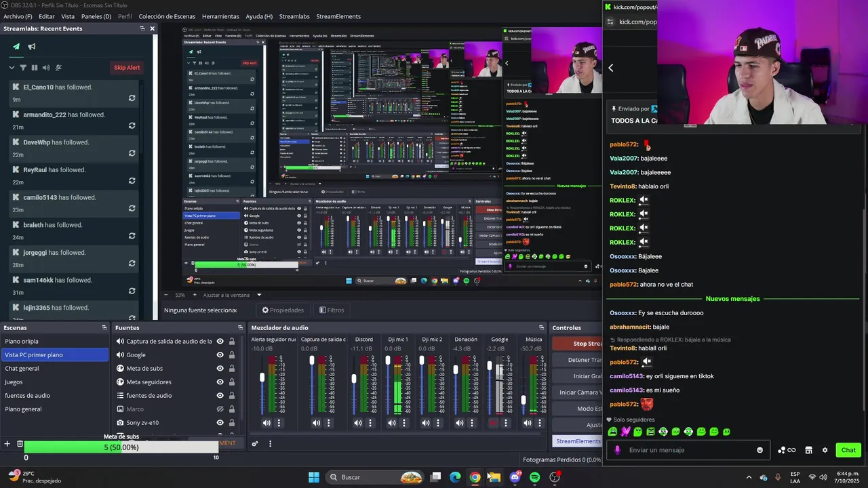Replay El_Cano10 follow alert
The image size is (868, 488).
(x=132, y=98)
